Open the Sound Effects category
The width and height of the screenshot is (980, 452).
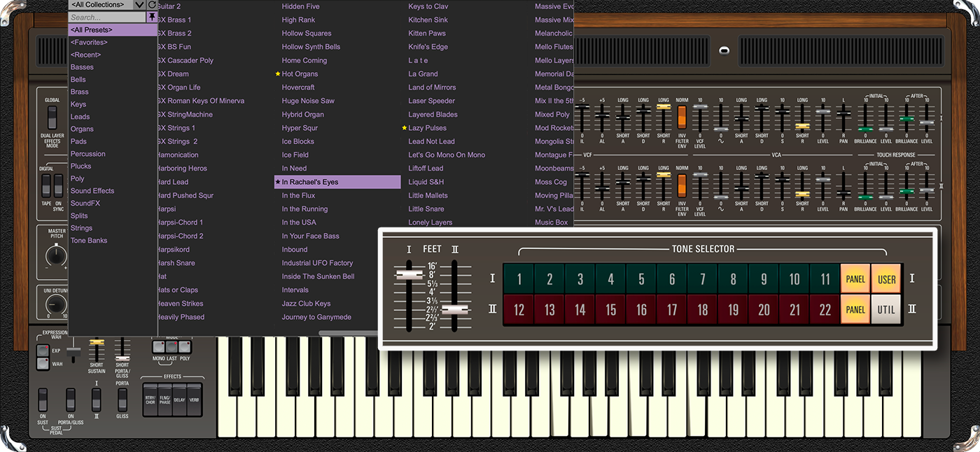tap(92, 190)
